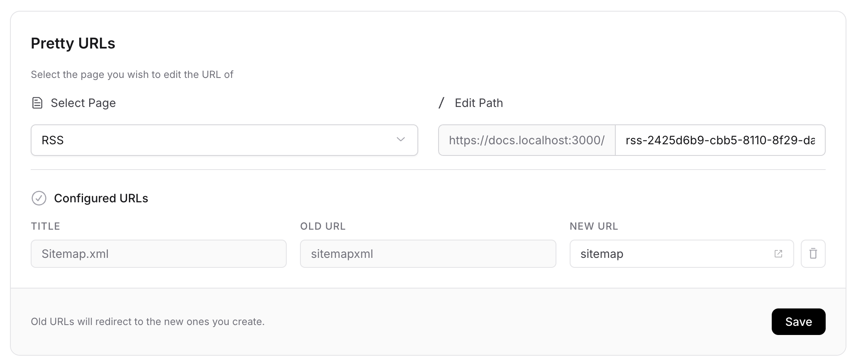Open the RSS page selector
Screen dimensions: 868x364
pyautogui.click(x=224, y=140)
